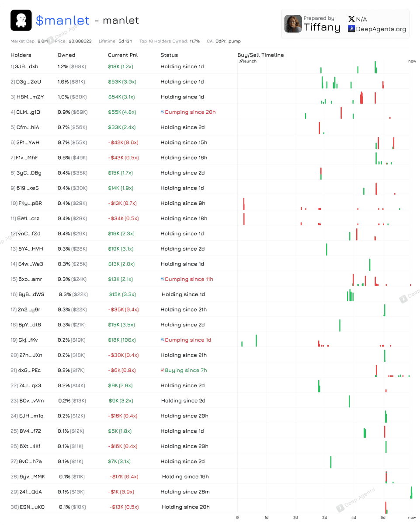Click the '5d' timeline axis label
This screenshot has height=525, width=420.
tap(383, 518)
